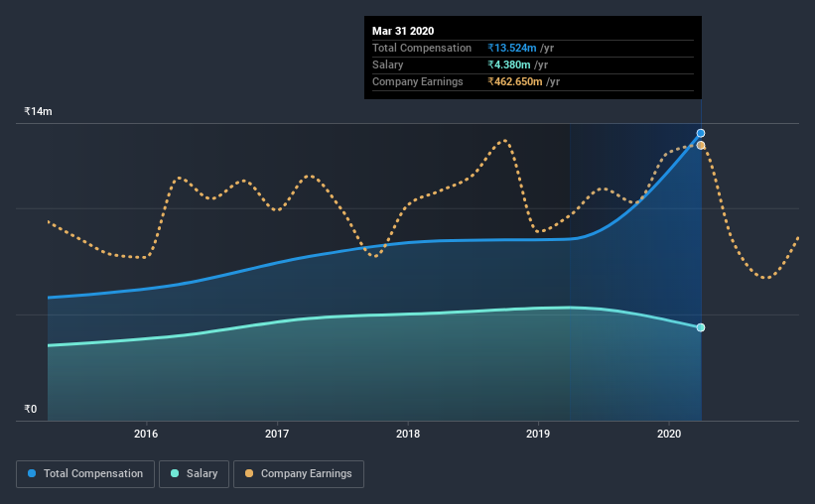Viewport: 815px width, 504px height.
Task: Select the 2016 x-axis label
Action: [146, 434]
